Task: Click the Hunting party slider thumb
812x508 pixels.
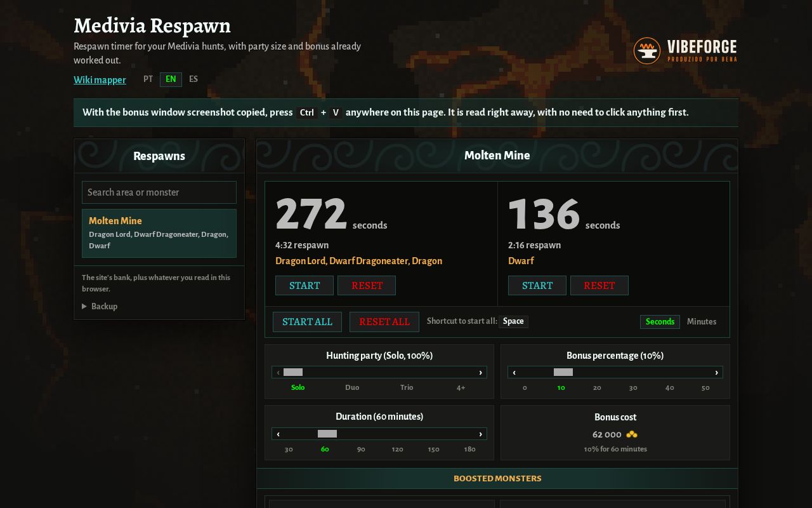Action: 293,372
